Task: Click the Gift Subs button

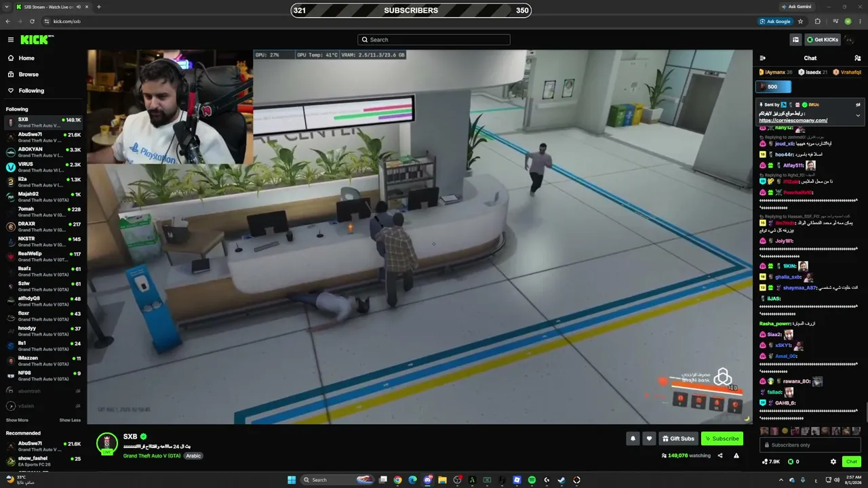Action: pos(678,439)
